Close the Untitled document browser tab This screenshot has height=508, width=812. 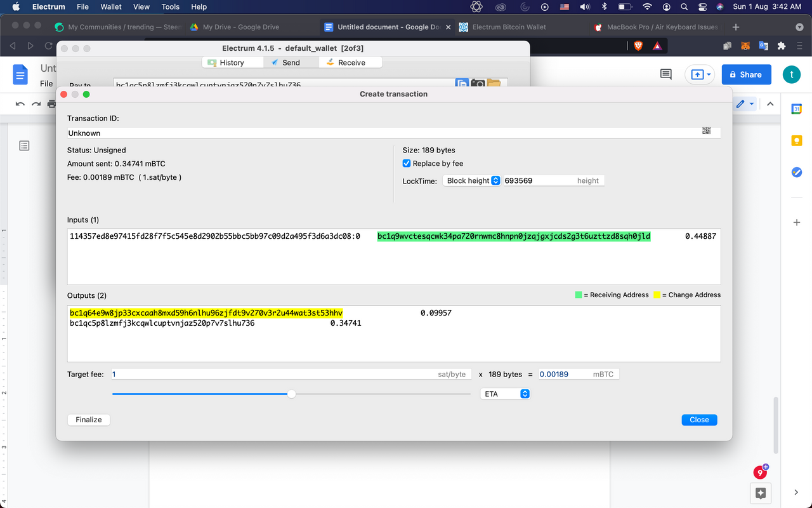[449, 27]
